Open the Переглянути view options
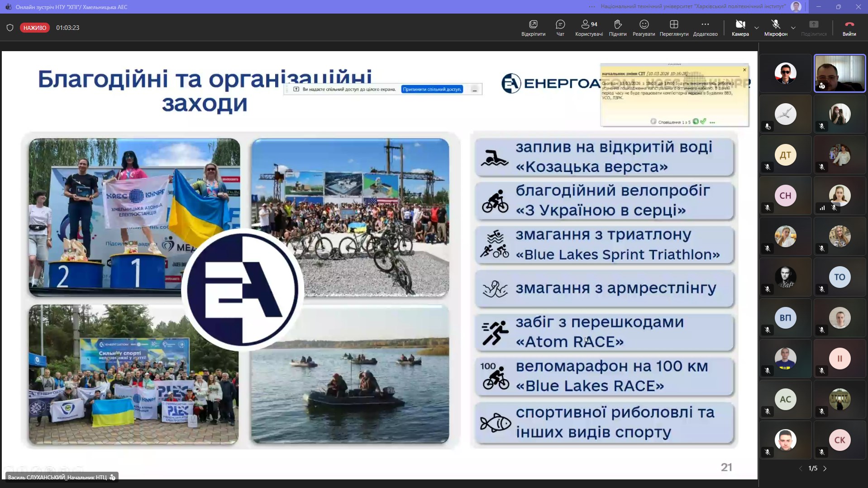The height and width of the screenshot is (488, 868). (674, 28)
